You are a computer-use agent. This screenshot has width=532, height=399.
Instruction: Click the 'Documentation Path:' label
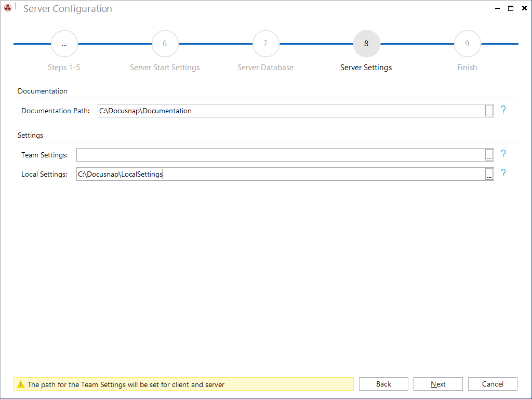(55, 111)
